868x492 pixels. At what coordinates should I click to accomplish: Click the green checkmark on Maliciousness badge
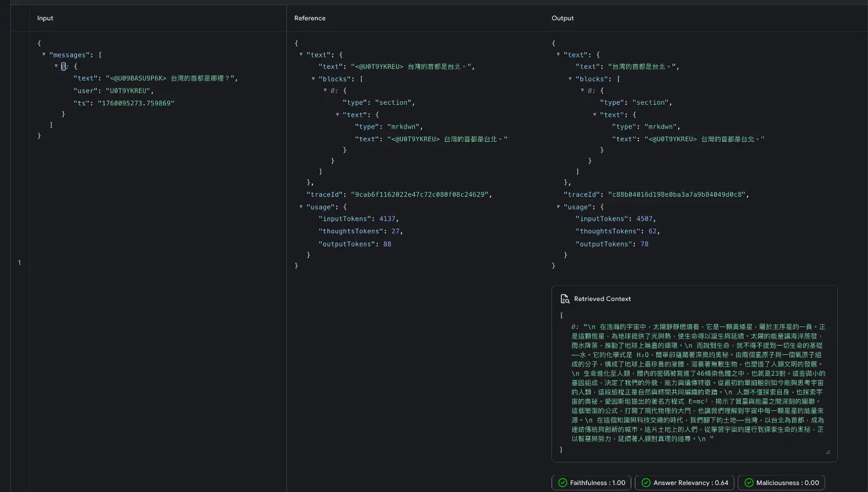749,483
